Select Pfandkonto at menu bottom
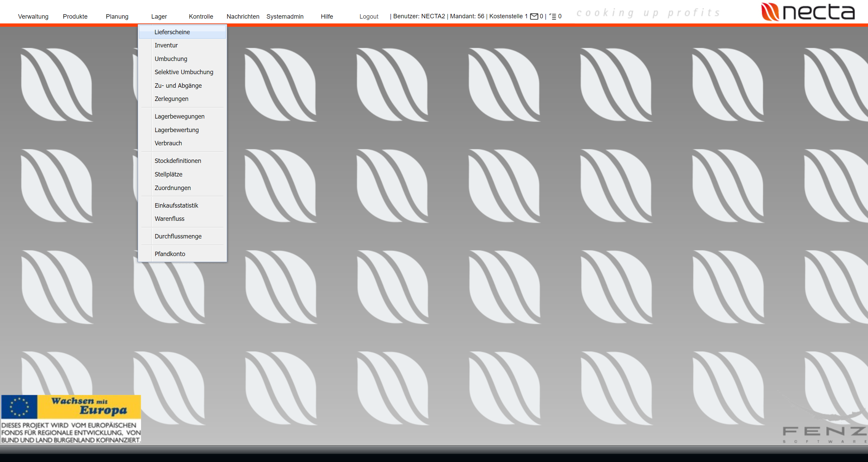Viewport: 868px width, 462px height. 170,254
